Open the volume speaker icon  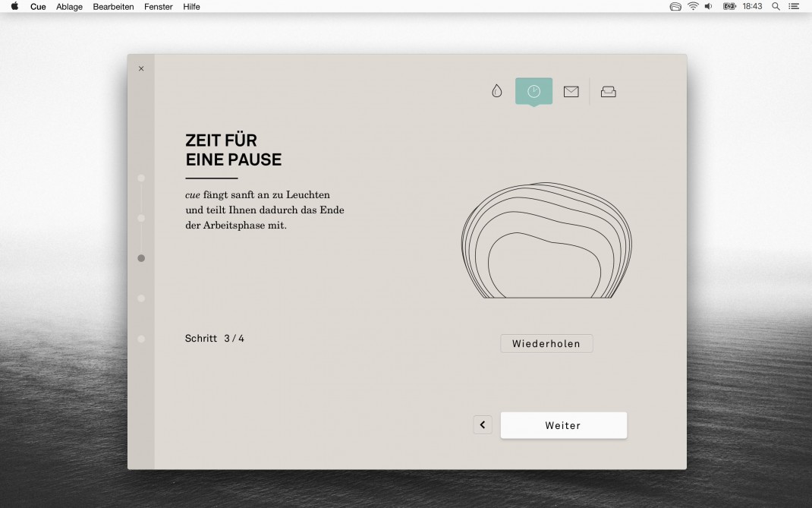pyautogui.click(x=709, y=6)
